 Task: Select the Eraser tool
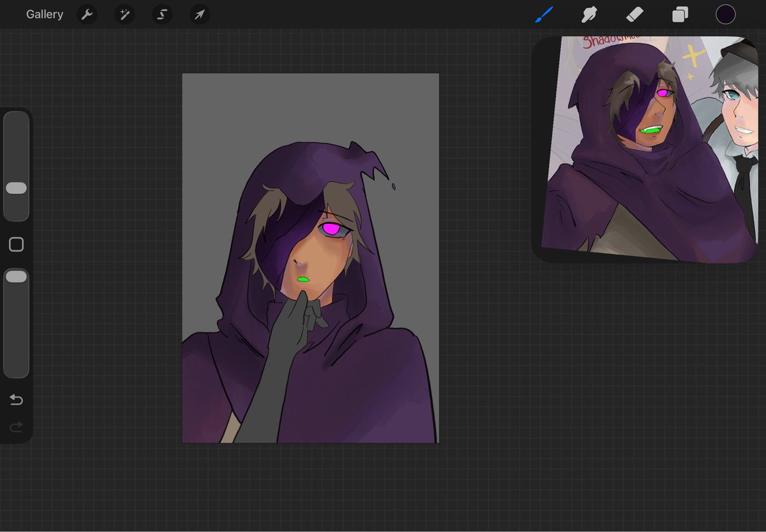point(635,14)
